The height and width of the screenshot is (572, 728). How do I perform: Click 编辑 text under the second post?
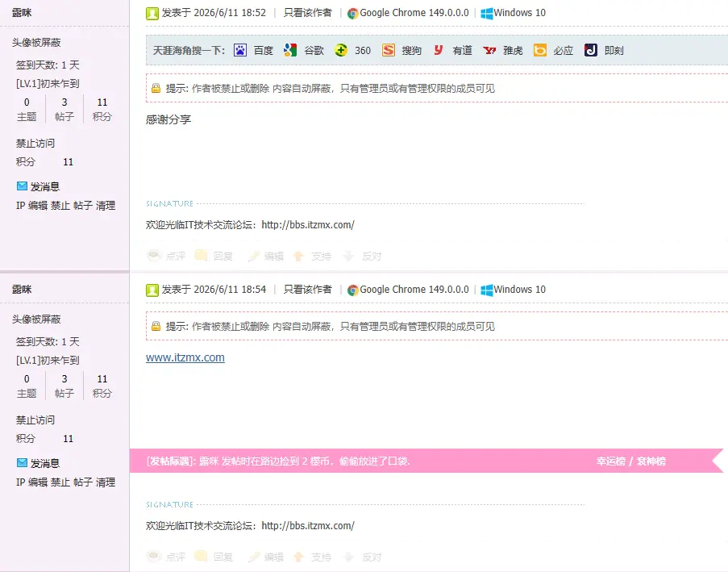274,557
